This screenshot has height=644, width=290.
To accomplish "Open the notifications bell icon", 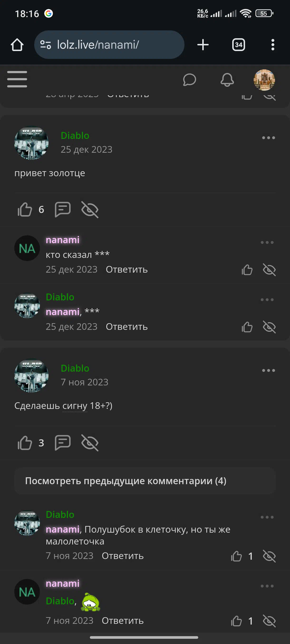I will (x=227, y=80).
